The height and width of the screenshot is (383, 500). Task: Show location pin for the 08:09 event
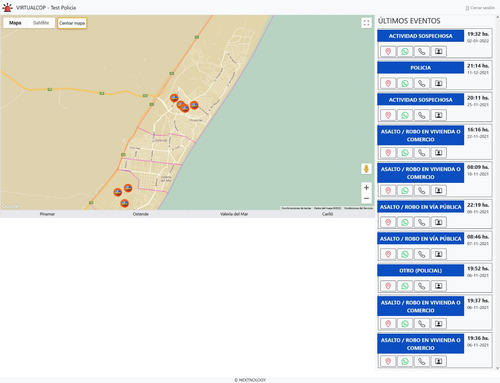pyautogui.click(x=388, y=190)
